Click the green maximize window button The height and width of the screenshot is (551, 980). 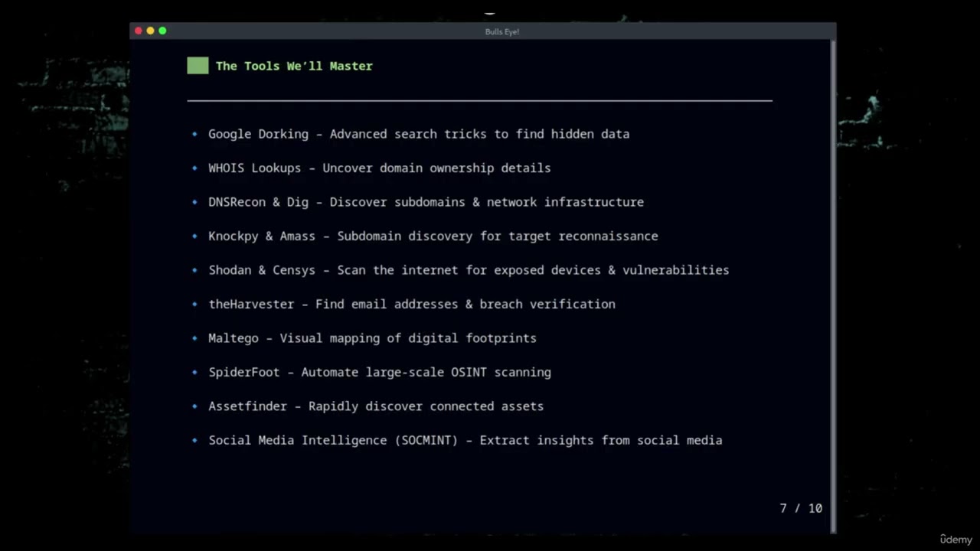pyautogui.click(x=162, y=31)
